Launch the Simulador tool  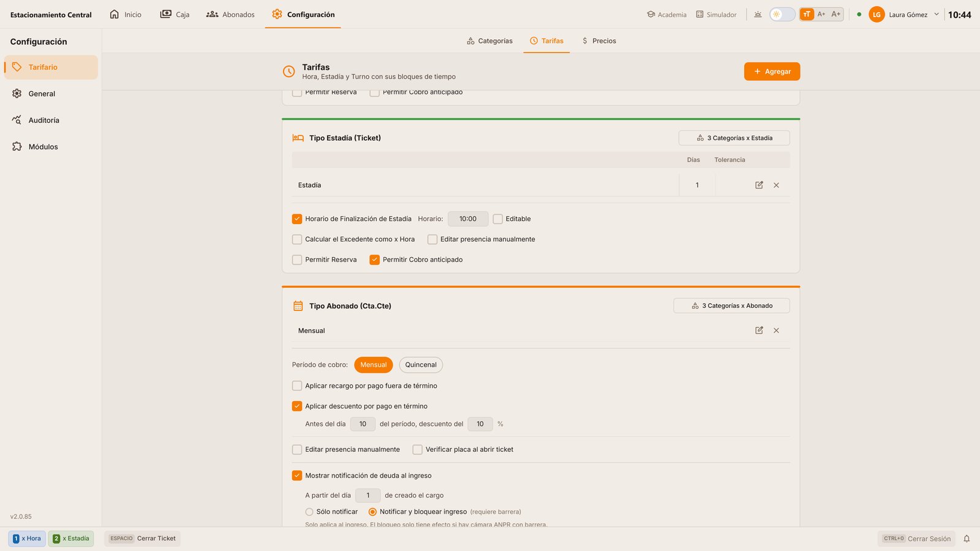[x=716, y=14]
